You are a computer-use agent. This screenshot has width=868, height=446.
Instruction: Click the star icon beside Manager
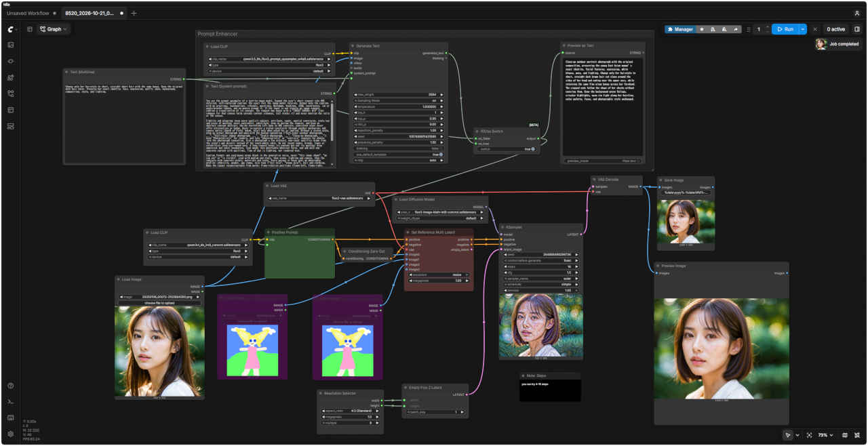pyautogui.click(x=702, y=29)
